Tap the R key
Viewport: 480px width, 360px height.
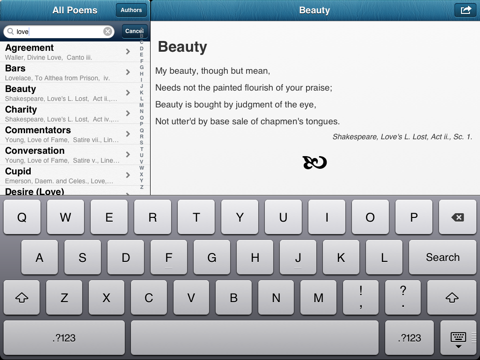coord(153,217)
